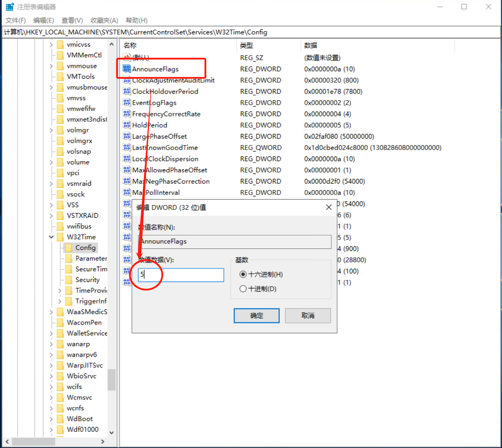Click the LargePhaseOffset value icon
Viewport: 502px width, 448px height.
click(x=126, y=136)
